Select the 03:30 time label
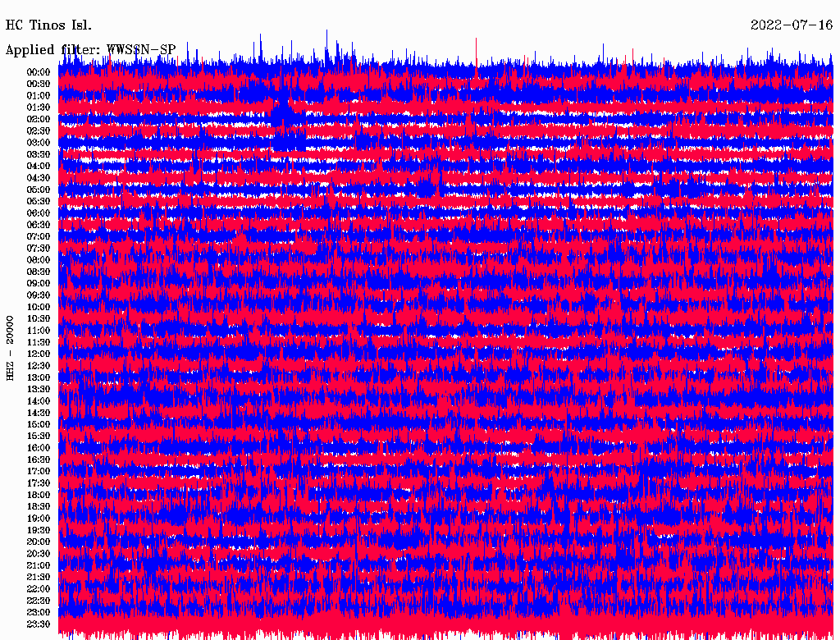The height and width of the screenshot is (640, 840). click(x=39, y=154)
